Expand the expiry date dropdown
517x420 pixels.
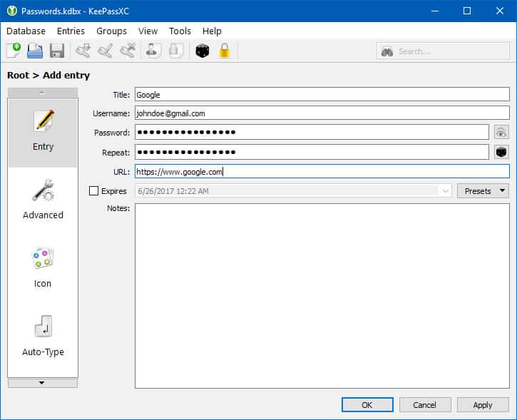click(446, 191)
